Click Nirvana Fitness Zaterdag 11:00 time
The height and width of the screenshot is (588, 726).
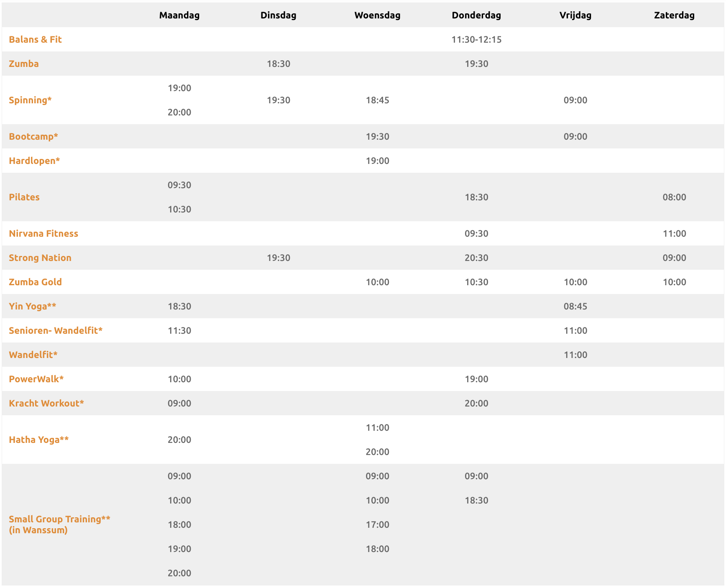coord(675,234)
